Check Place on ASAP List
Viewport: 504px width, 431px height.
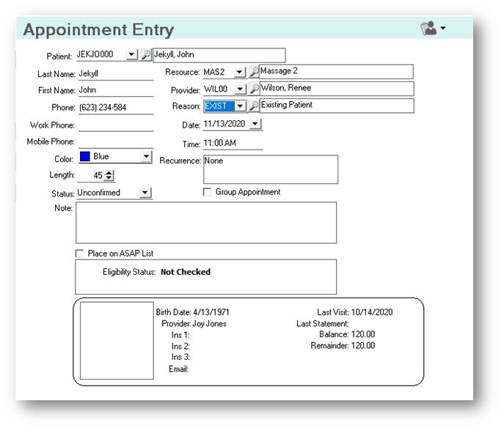tap(80, 254)
